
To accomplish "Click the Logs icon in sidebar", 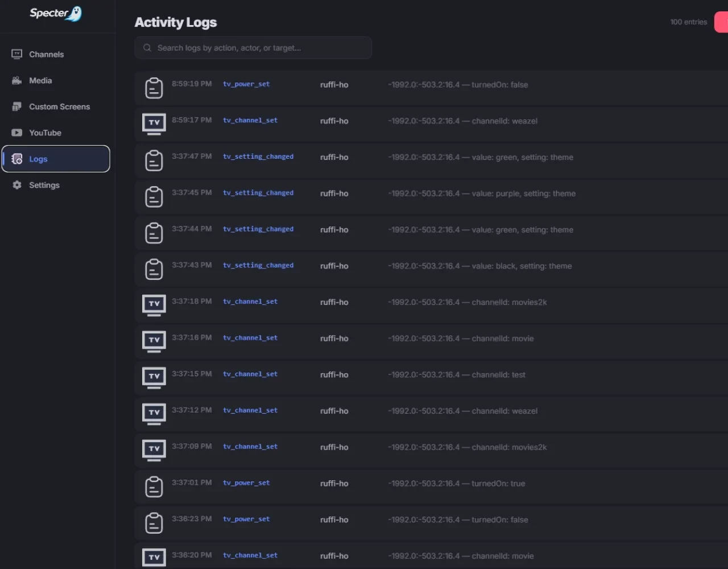I will [17, 159].
